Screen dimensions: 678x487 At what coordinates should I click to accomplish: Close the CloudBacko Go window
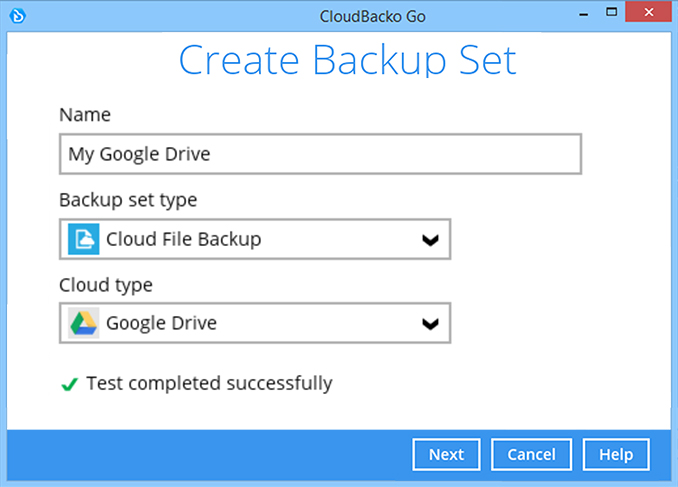click(649, 12)
